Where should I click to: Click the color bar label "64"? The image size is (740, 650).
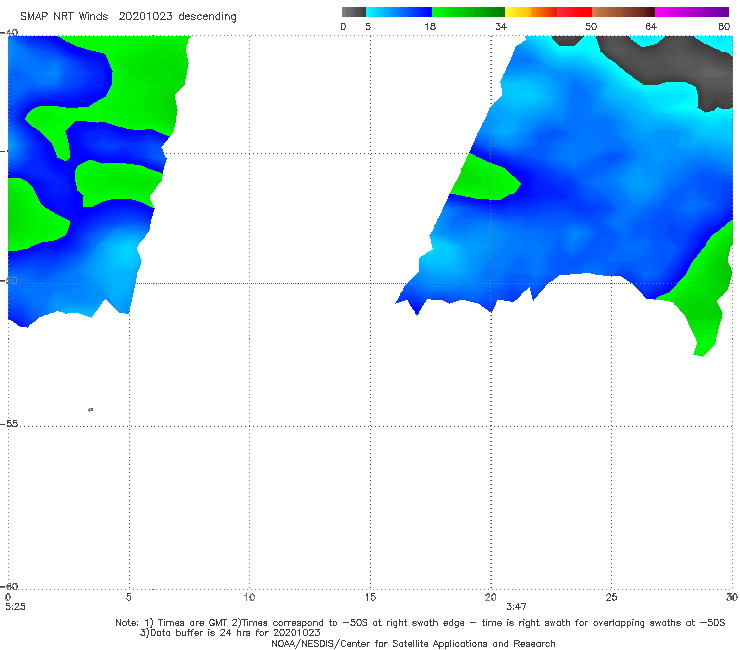click(x=651, y=27)
